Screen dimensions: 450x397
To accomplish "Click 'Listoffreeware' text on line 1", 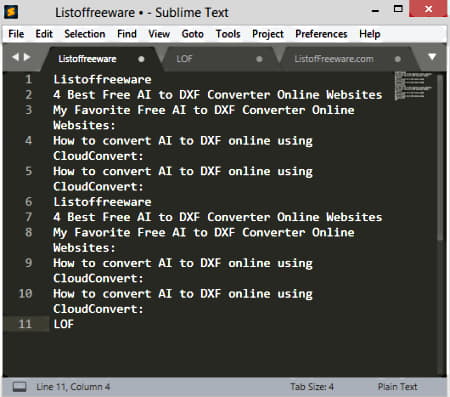I will 102,79.
